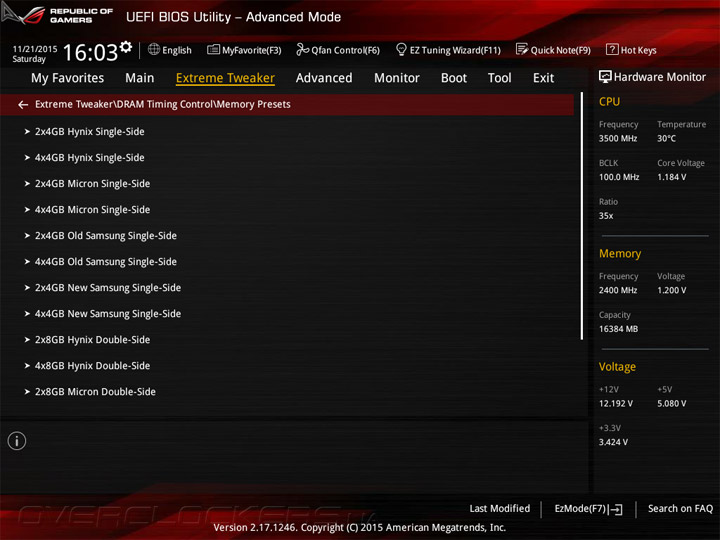Viewport: 720px width, 540px height.
Task: Click the 16:03 clock display
Action: point(90,52)
